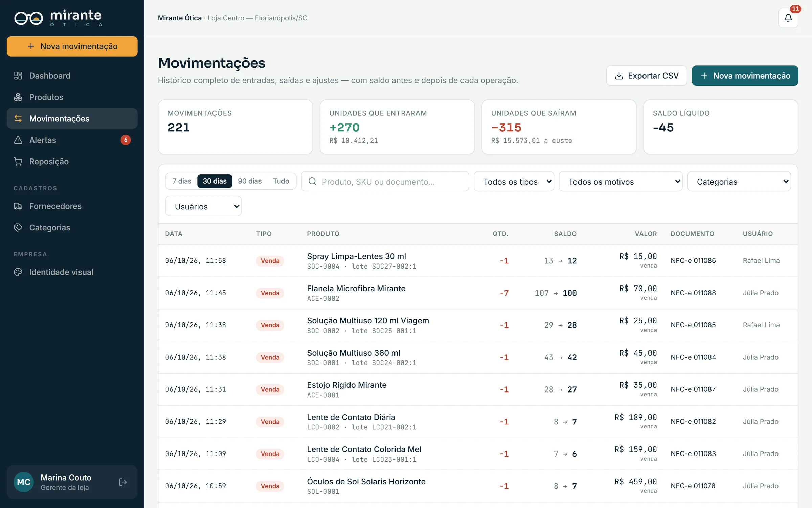Image resolution: width=812 pixels, height=508 pixels.
Task: Open Produtos in the sidebar
Action: coord(72,97)
